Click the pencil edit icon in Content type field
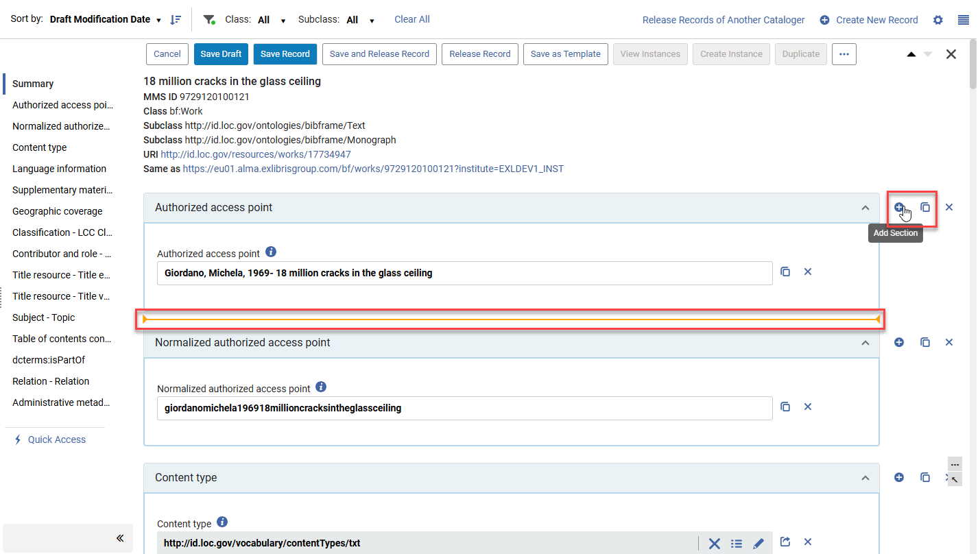Image resolution: width=980 pixels, height=554 pixels. [758, 543]
